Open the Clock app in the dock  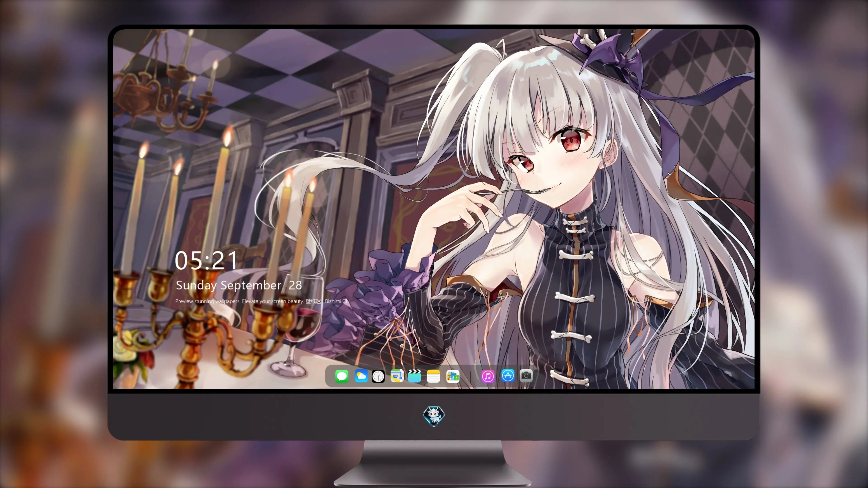(x=378, y=376)
